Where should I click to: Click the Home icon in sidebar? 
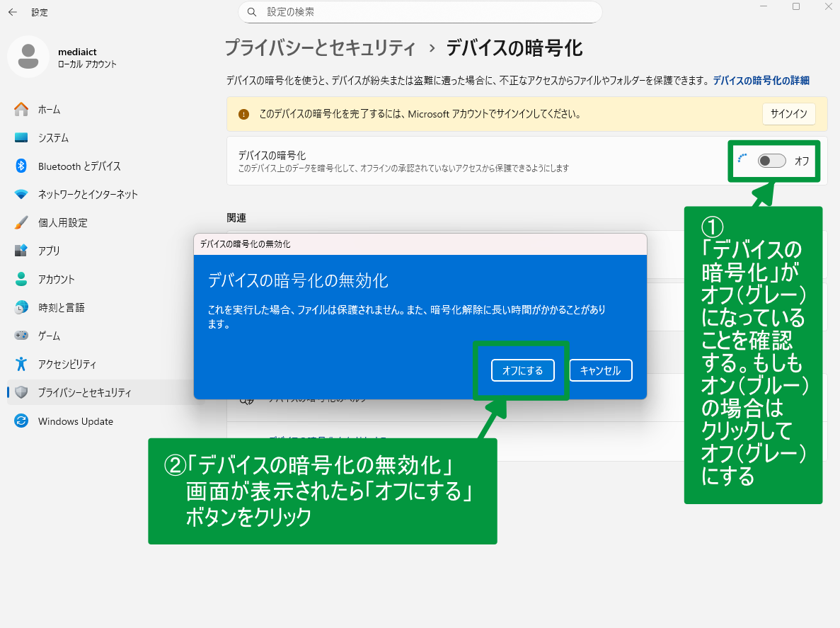click(21, 109)
